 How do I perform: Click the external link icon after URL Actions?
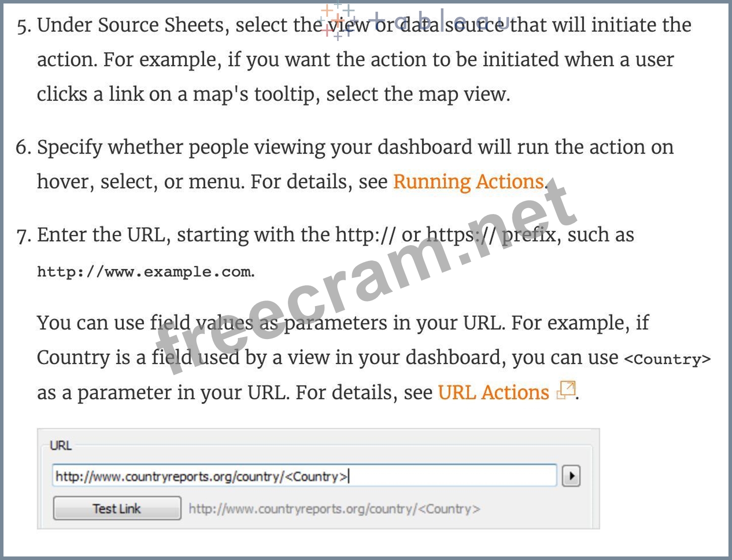click(x=566, y=390)
